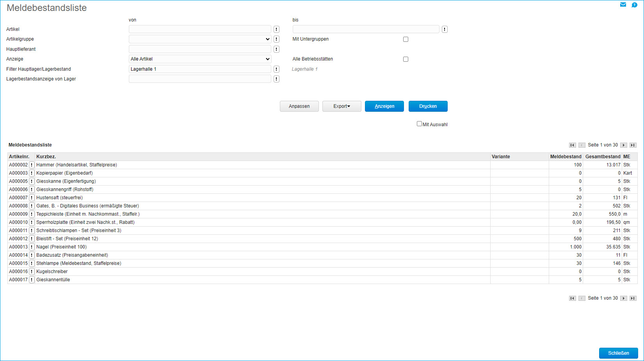This screenshot has height=361, width=644.
Task: Select row 'Hustensaft (steuerfrei)'
Action: point(322,198)
